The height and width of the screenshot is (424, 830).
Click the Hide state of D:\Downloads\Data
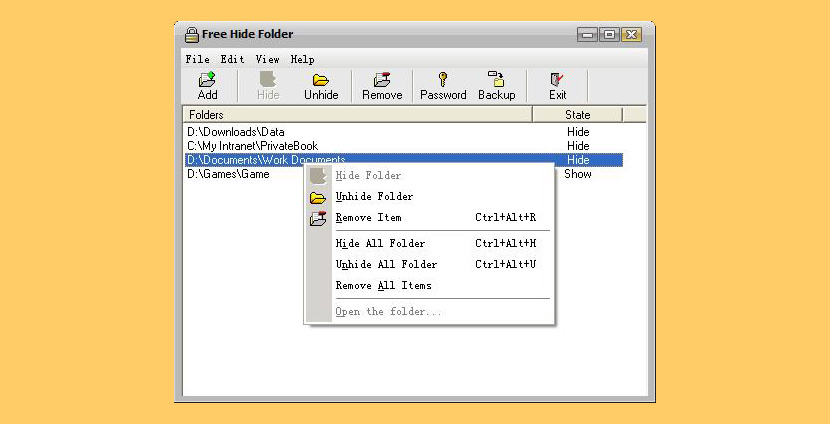(578, 132)
